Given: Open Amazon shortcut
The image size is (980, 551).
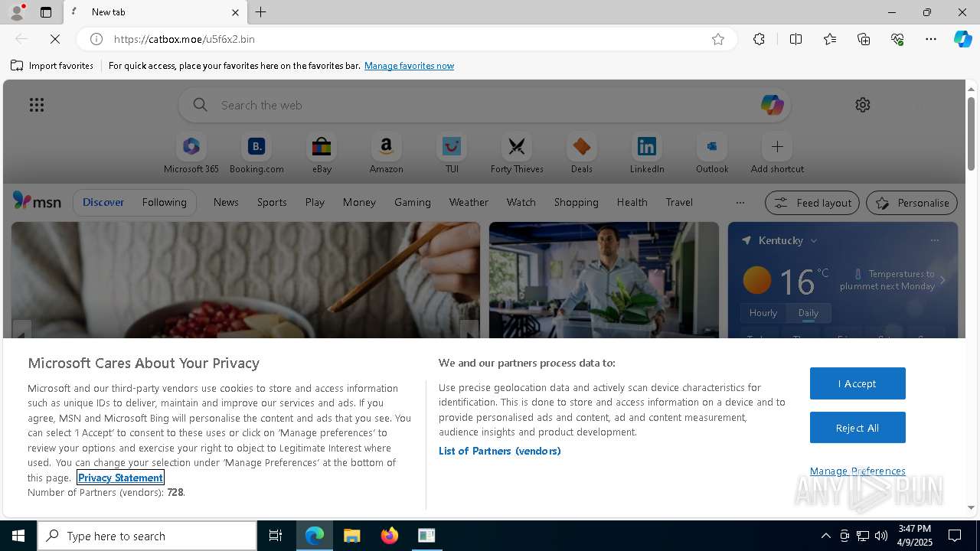Looking at the screenshot, I should (387, 154).
